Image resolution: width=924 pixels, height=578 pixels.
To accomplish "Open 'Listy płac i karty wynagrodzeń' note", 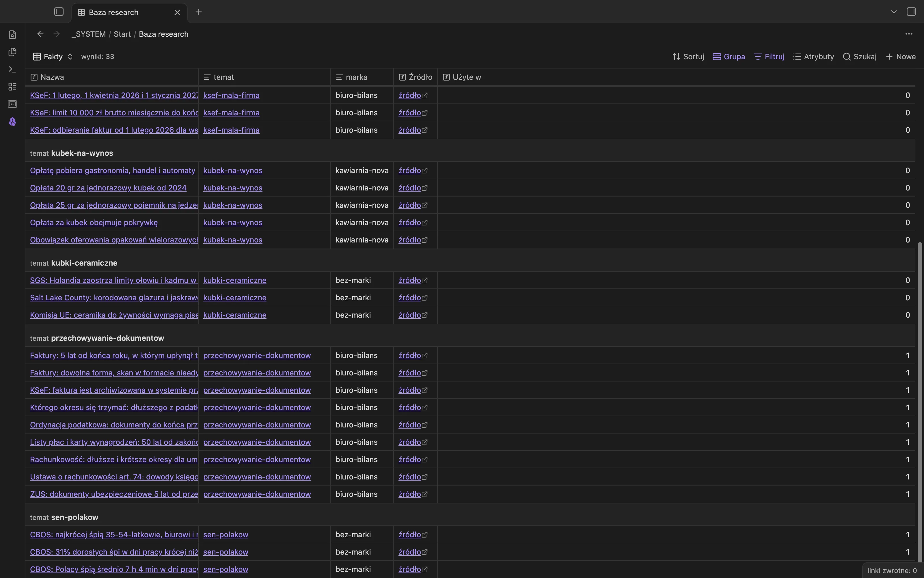I will 114,442.
